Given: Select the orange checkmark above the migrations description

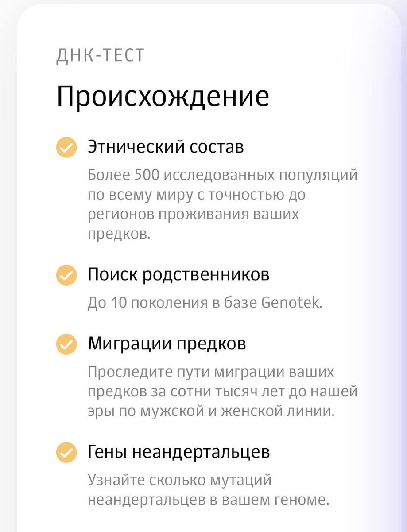Looking at the screenshot, I should tap(66, 344).
